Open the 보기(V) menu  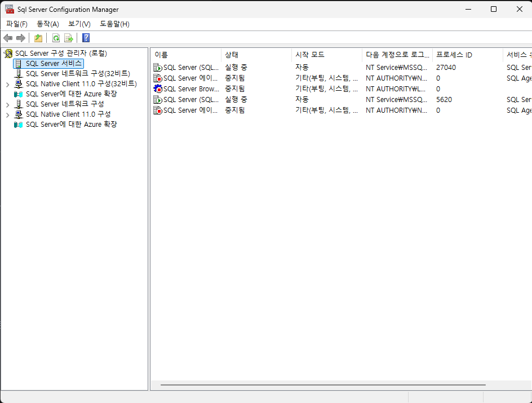79,24
